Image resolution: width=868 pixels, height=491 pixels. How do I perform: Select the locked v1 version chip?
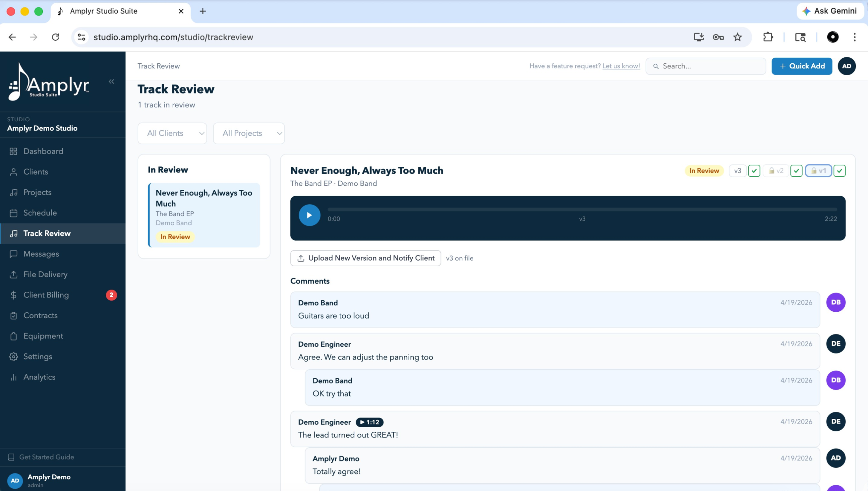click(818, 171)
